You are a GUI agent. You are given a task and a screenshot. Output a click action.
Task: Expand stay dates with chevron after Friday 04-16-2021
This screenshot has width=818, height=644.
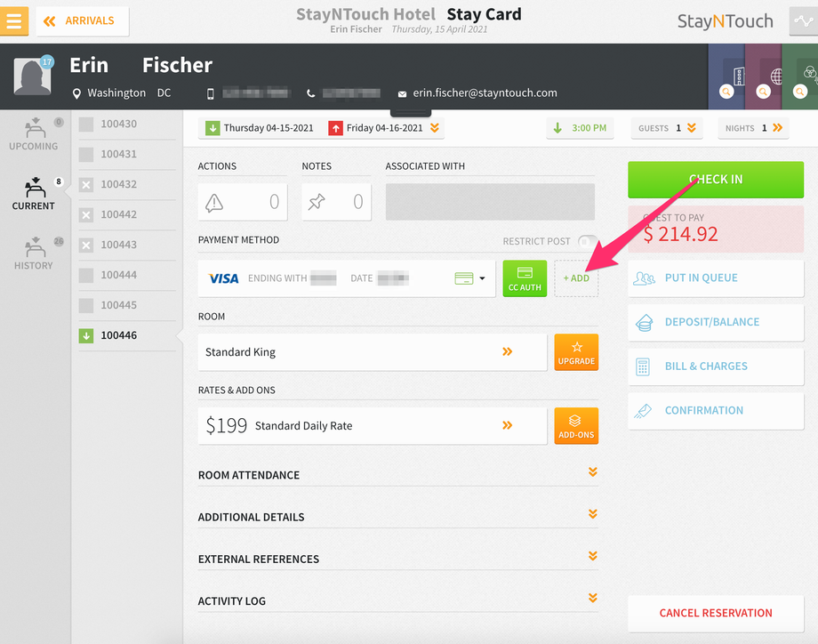(435, 128)
